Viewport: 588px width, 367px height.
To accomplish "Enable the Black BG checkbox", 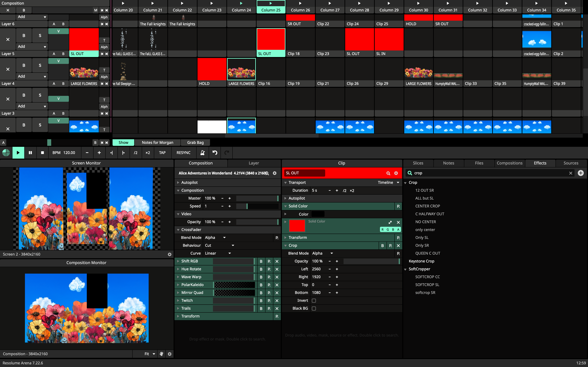I will point(314,309).
